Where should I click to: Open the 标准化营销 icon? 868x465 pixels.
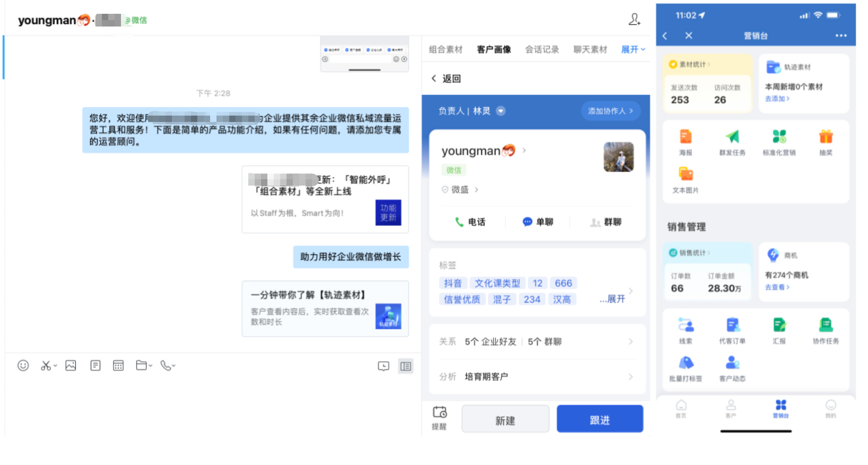tap(779, 137)
